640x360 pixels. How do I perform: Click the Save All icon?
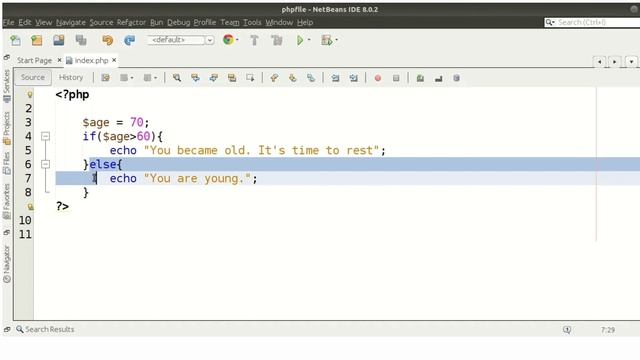[81, 40]
